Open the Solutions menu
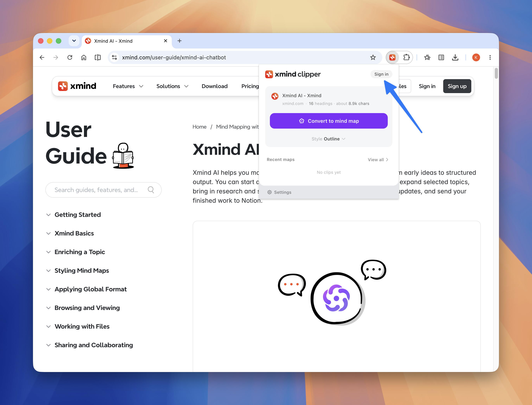The width and height of the screenshot is (532, 405). pyautogui.click(x=172, y=86)
